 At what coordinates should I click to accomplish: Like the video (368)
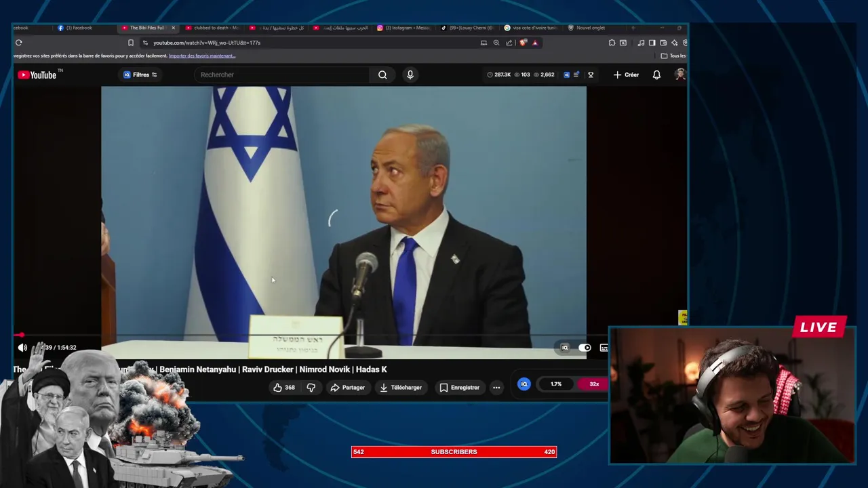(x=284, y=388)
